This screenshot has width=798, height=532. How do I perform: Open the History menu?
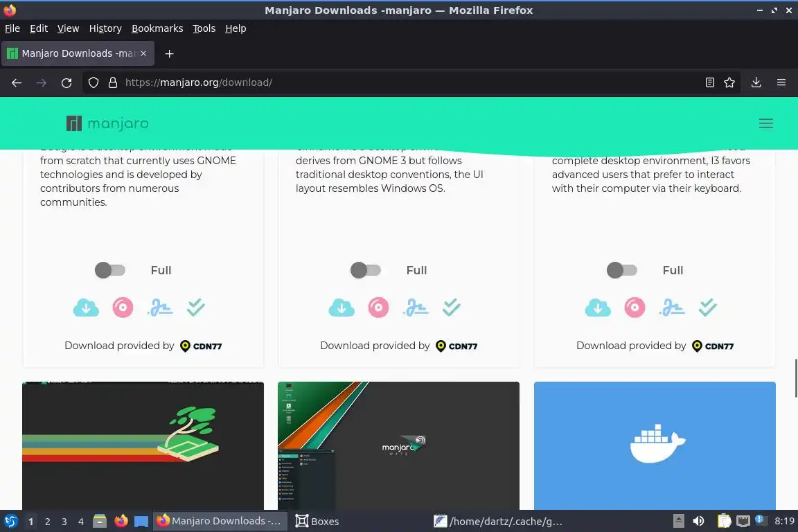coord(105,28)
